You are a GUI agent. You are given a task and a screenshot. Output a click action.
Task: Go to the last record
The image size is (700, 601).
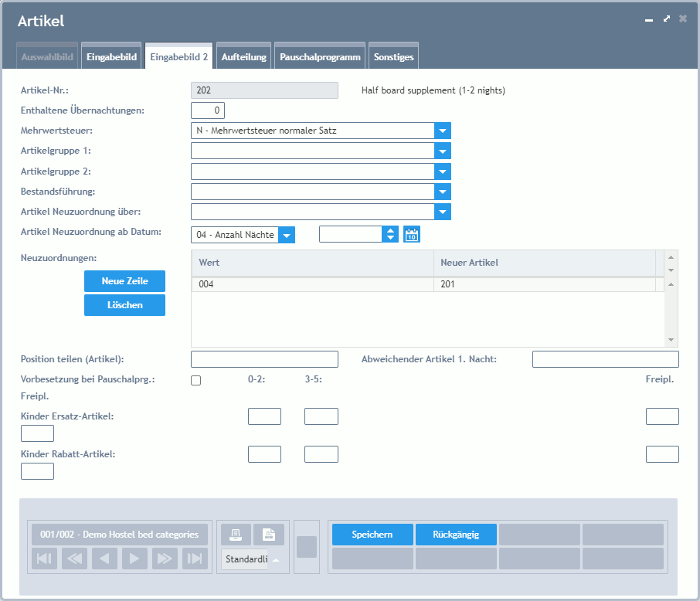[195, 559]
